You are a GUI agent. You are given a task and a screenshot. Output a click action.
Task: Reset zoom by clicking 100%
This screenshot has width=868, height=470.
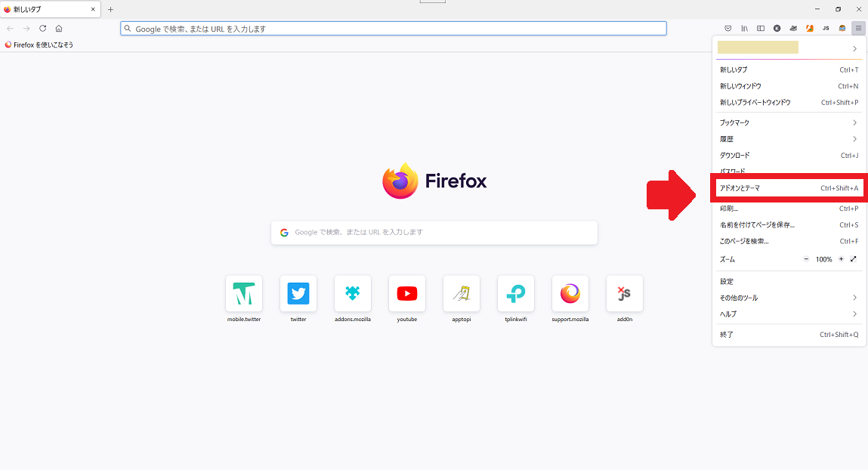click(823, 259)
